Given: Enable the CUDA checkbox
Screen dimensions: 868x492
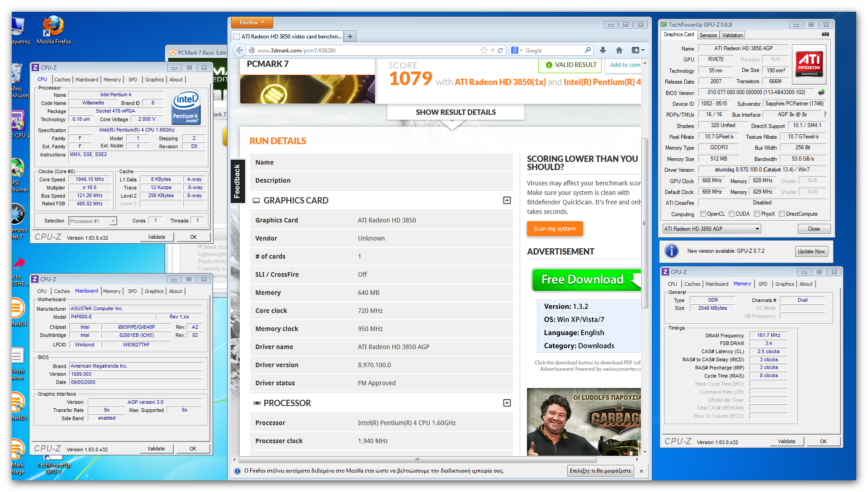Looking at the screenshot, I should pos(731,214).
